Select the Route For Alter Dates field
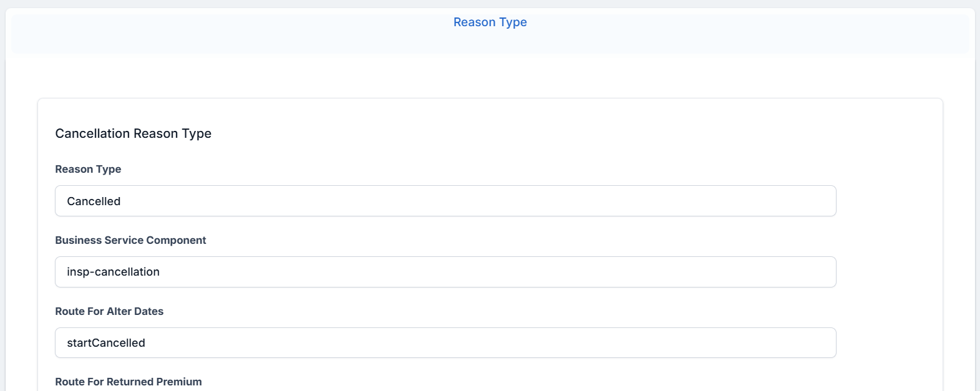Screen dimensions: 980x391 (x=445, y=343)
